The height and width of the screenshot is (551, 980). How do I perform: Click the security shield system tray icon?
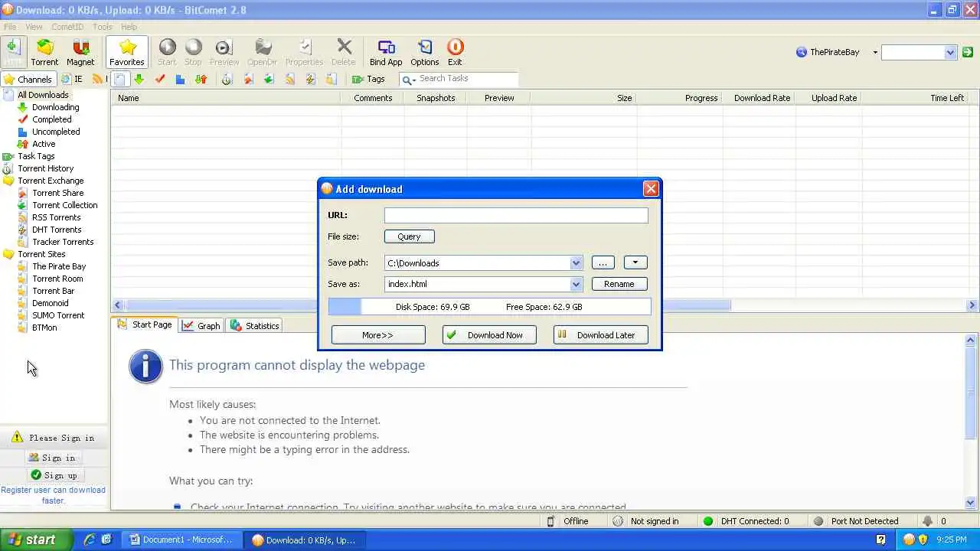pyautogui.click(x=923, y=540)
